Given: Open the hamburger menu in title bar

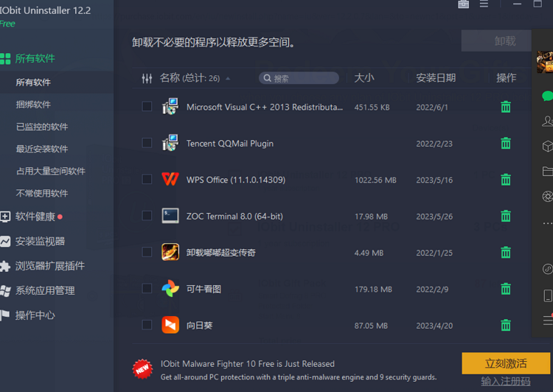Looking at the screenshot, I should tap(484, 4).
